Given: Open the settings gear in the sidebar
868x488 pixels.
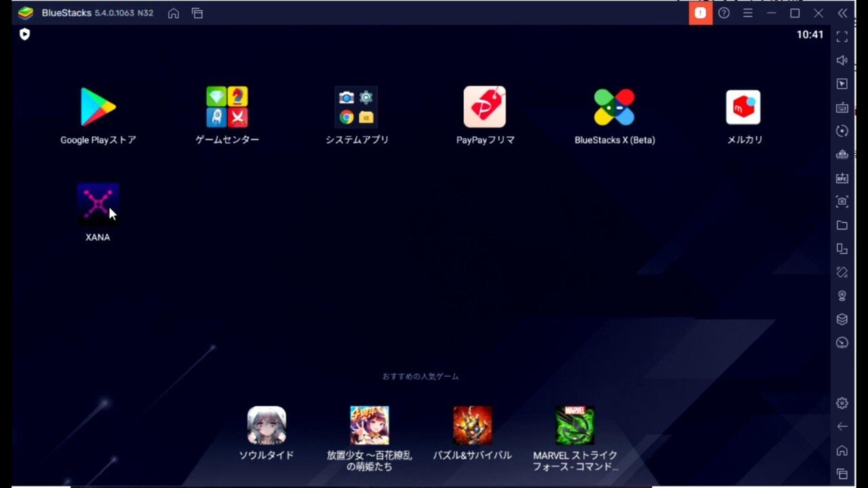Looking at the screenshot, I should [x=842, y=403].
